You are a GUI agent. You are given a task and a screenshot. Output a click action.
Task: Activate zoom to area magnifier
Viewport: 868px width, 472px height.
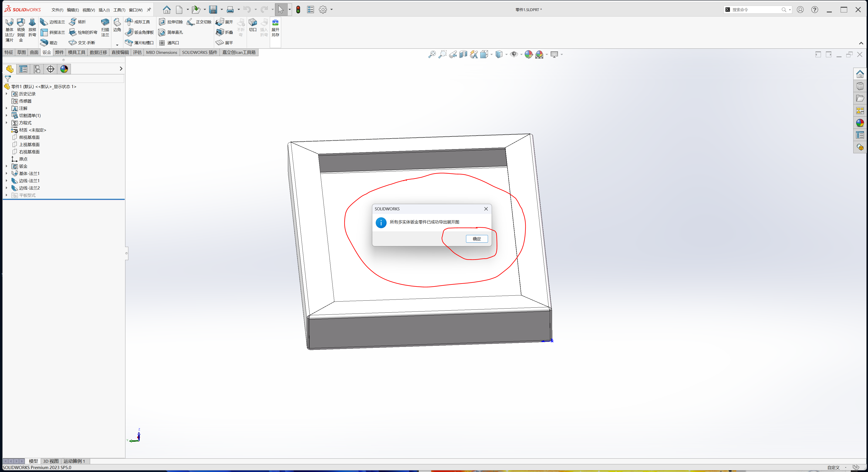(442, 54)
